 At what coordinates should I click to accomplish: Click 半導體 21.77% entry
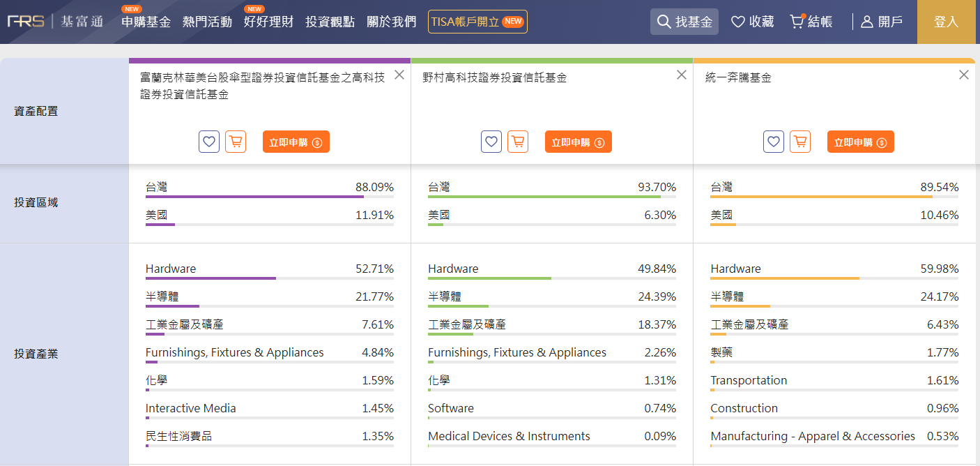(270, 299)
